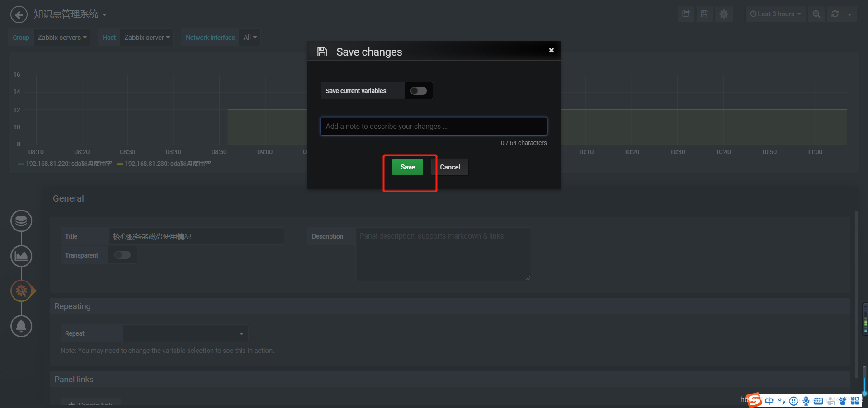Click the back arrow icon beside dashboard title

[x=19, y=14]
